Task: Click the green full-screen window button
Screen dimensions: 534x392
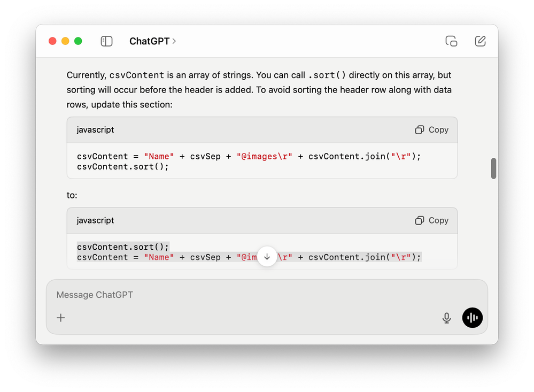Action: point(78,41)
